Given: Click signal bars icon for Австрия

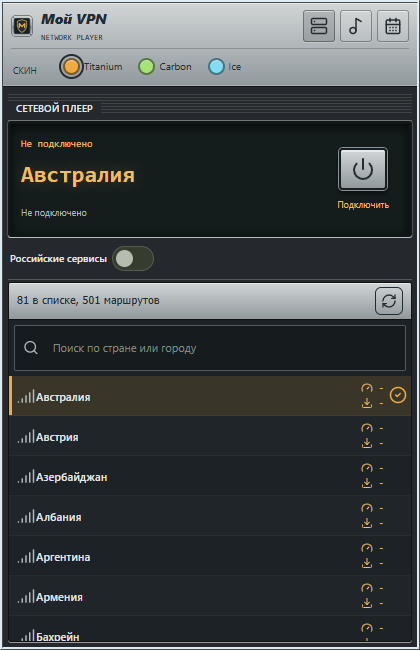Looking at the screenshot, I should [x=26, y=437].
